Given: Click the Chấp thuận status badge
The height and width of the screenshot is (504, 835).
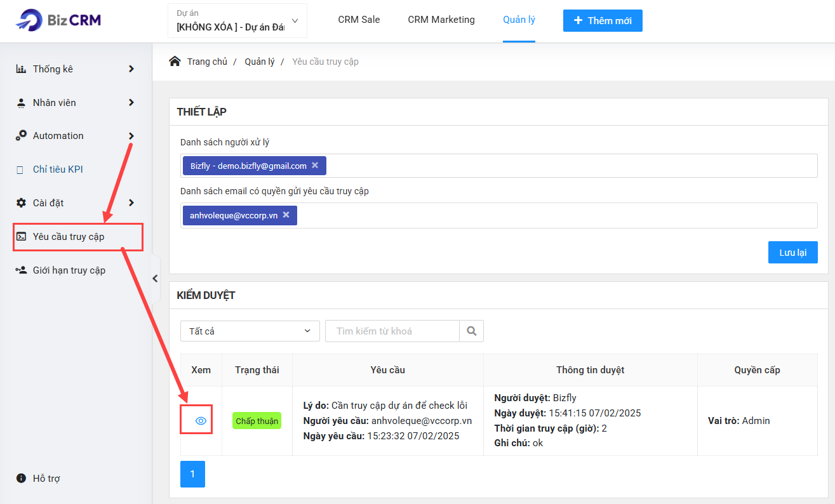Looking at the screenshot, I should coord(257,421).
